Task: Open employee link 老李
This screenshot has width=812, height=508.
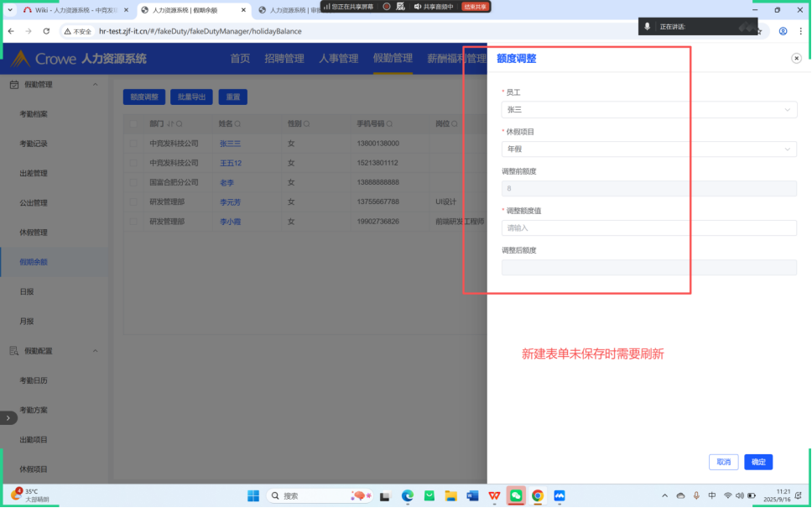Action: [226, 183]
